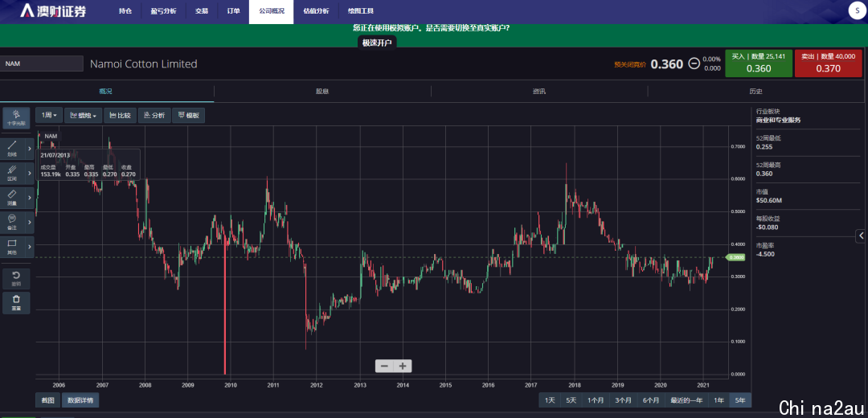Zoom in chart with plus button
Screen dimensions: 868x418
point(403,366)
